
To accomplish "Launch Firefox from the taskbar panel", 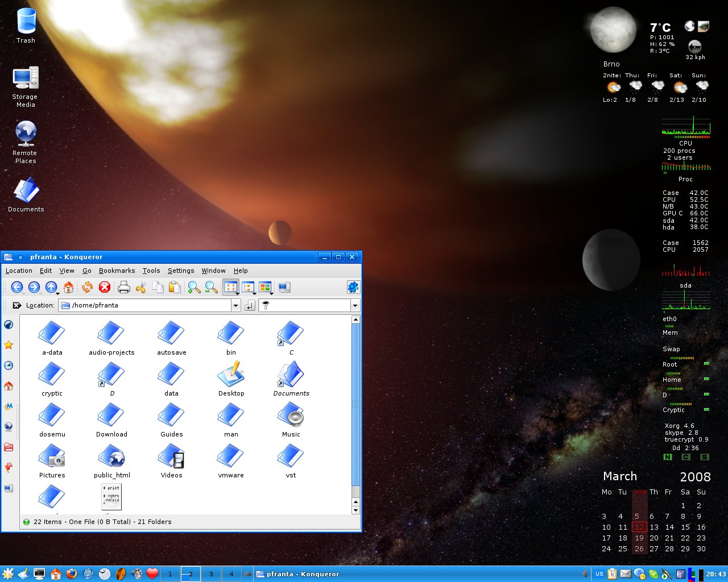I will 72,574.
